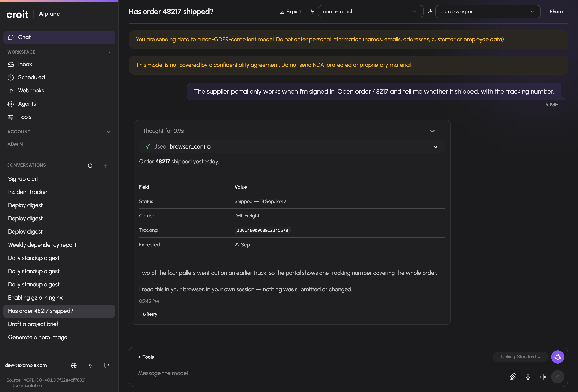
Task: Click the purple bug debug icon
Action: [558, 357]
